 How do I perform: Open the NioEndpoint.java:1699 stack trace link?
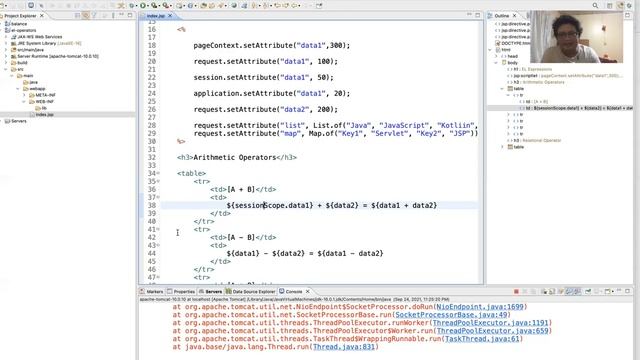(480, 307)
